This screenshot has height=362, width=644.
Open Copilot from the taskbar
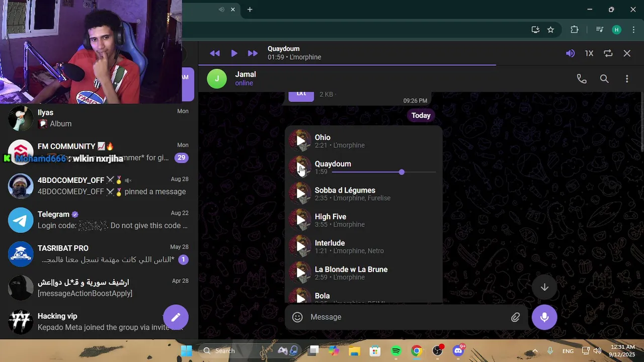(334, 351)
